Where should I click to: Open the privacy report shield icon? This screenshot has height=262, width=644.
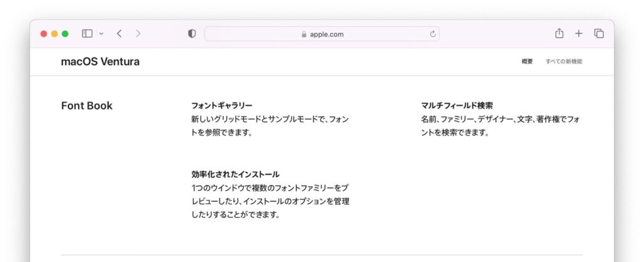[192, 34]
